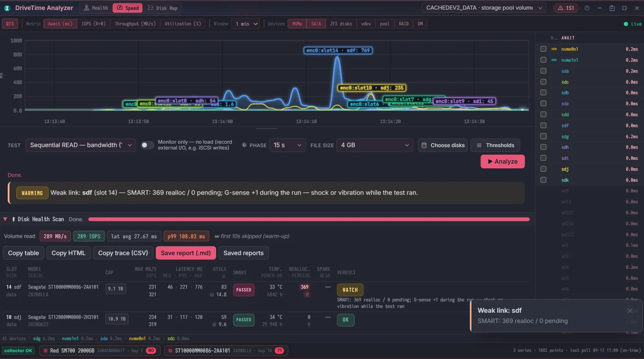644x359 pixels.
Task: Check the sdk device checkbox
Action: (543, 180)
